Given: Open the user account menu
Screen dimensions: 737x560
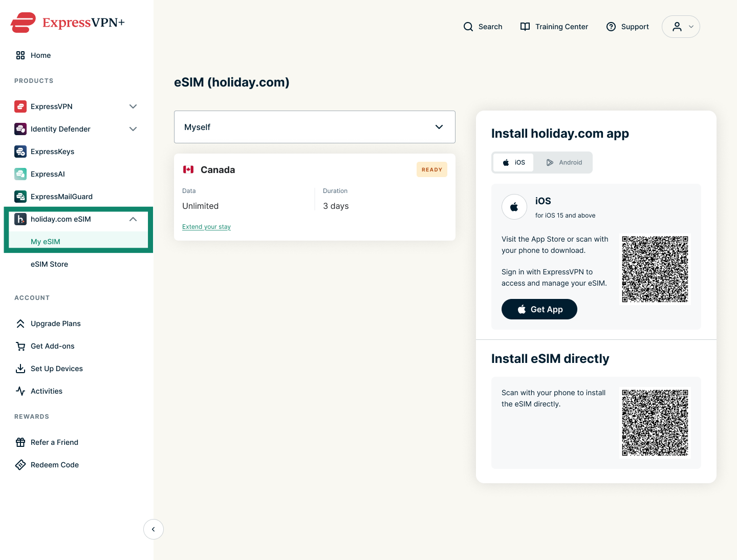Looking at the screenshot, I should (681, 27).
